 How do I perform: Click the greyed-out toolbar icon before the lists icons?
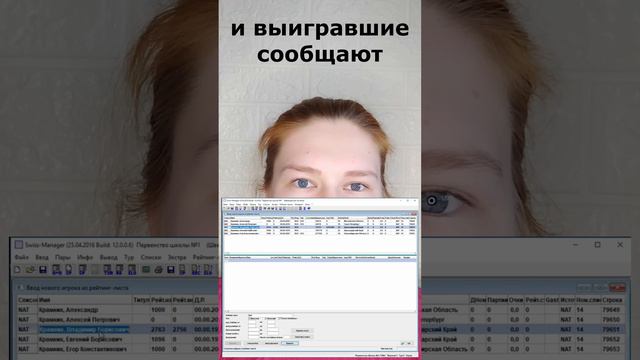tap(95, 270)
